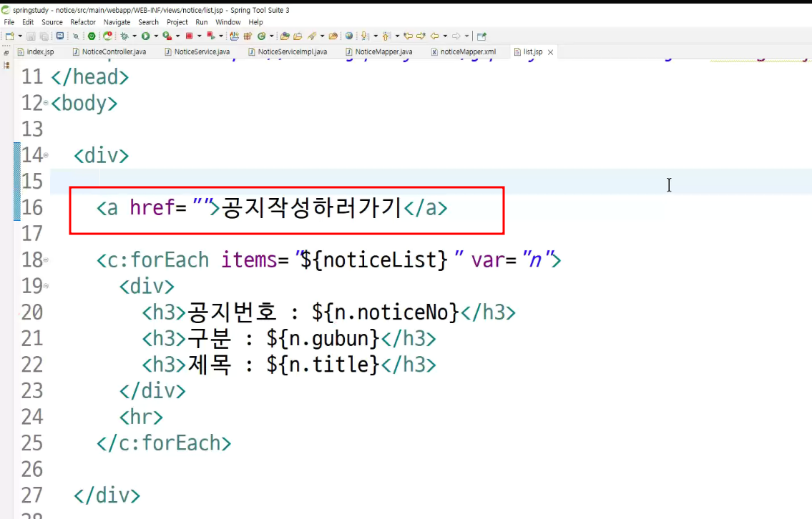Click the green Boot Dashboard power icon

click(92, 36)
